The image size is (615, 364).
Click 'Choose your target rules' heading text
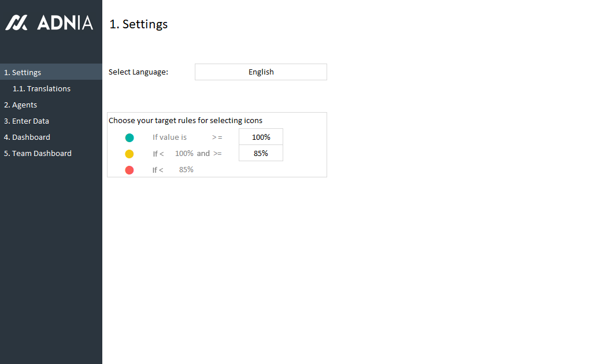click(x=186, y=121)
